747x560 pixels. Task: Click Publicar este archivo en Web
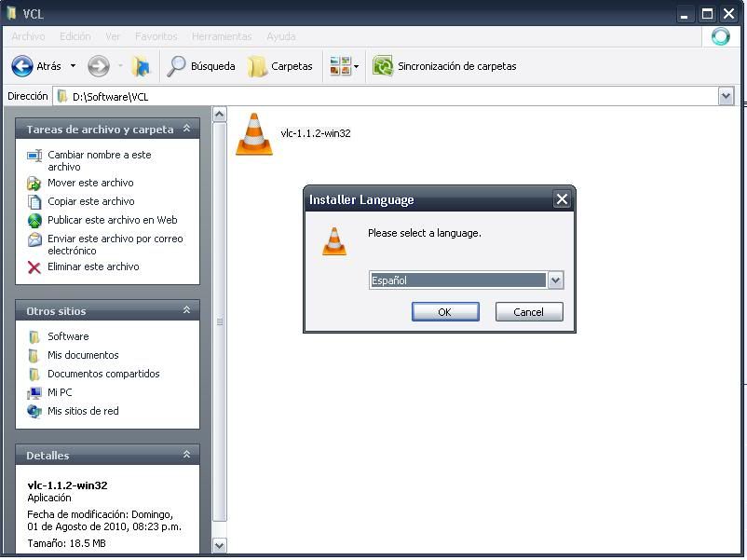pyautogui.click(x=112, y=220)
